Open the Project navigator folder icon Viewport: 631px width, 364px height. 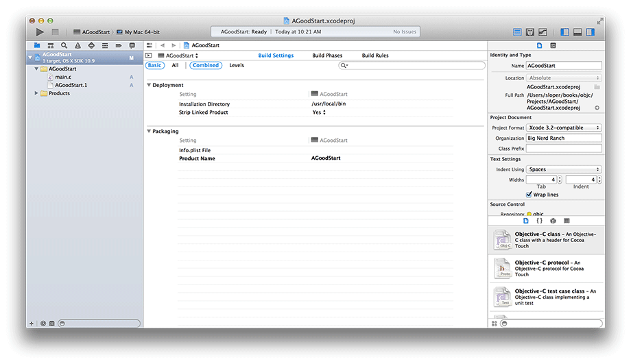point(37,45)
